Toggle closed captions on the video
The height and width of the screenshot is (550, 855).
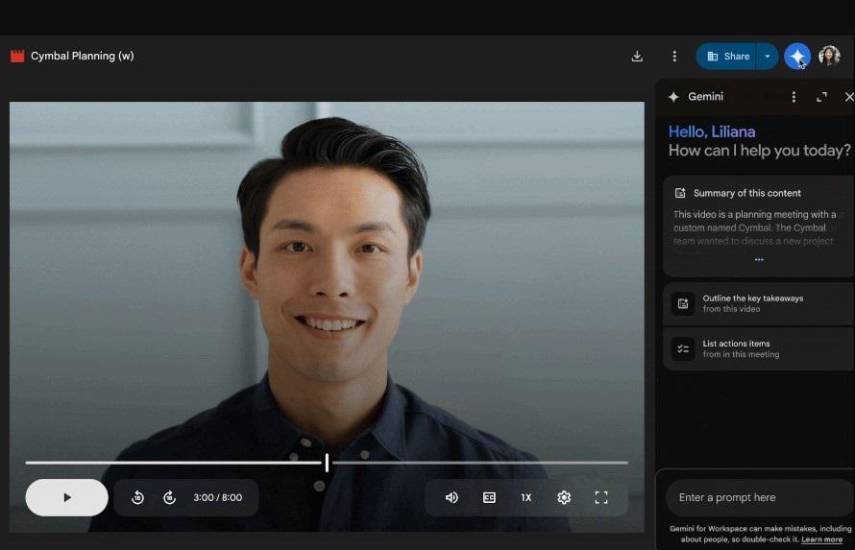[489, 497]
